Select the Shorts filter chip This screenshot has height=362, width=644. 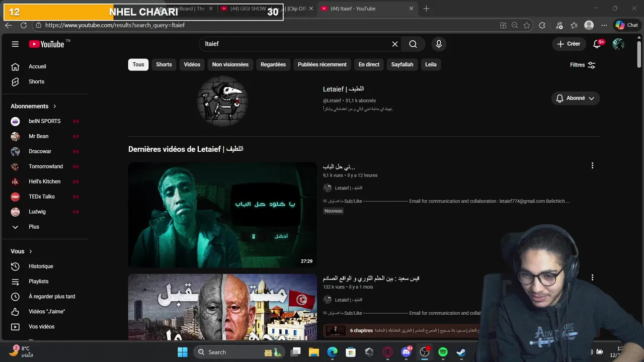pyautogui.click(x=164, y=64)
